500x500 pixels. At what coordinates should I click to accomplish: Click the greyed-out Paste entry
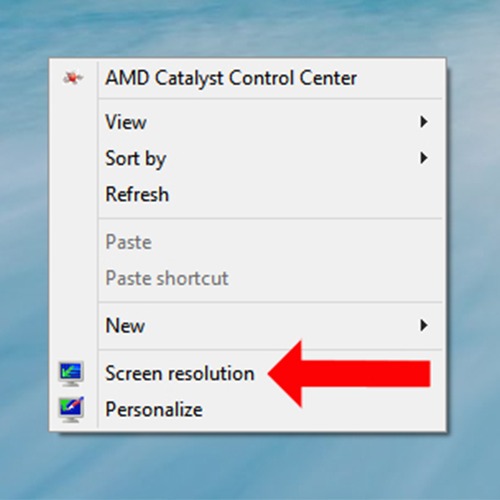[x=247, y=242]
